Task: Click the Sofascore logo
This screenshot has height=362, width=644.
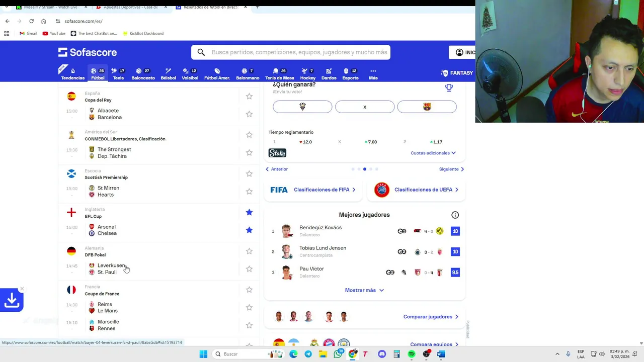Action: coord(88,52)
